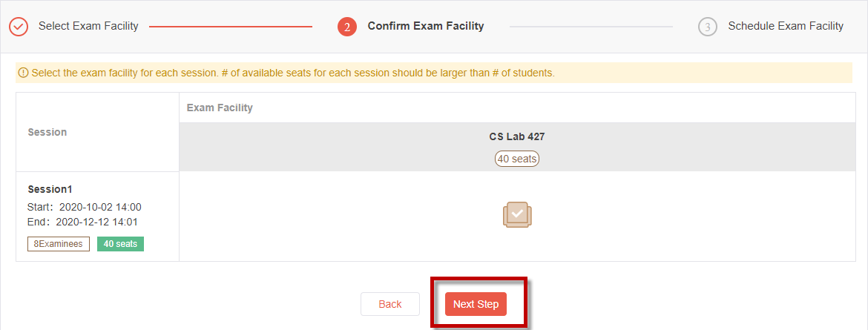Click the Exam Facility table header

[x=220, y=108]
